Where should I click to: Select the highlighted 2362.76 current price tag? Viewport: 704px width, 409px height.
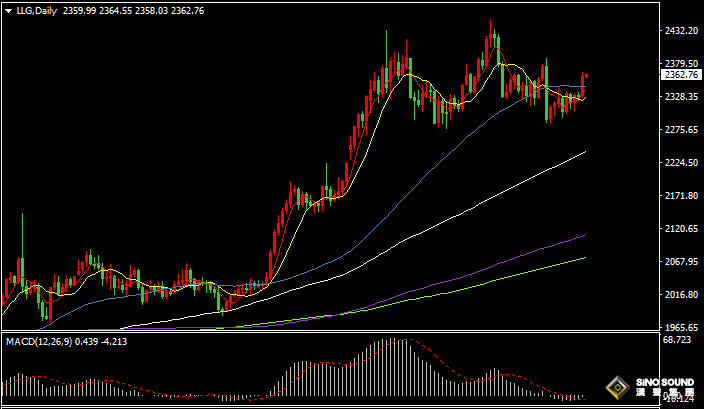(681, 75)
